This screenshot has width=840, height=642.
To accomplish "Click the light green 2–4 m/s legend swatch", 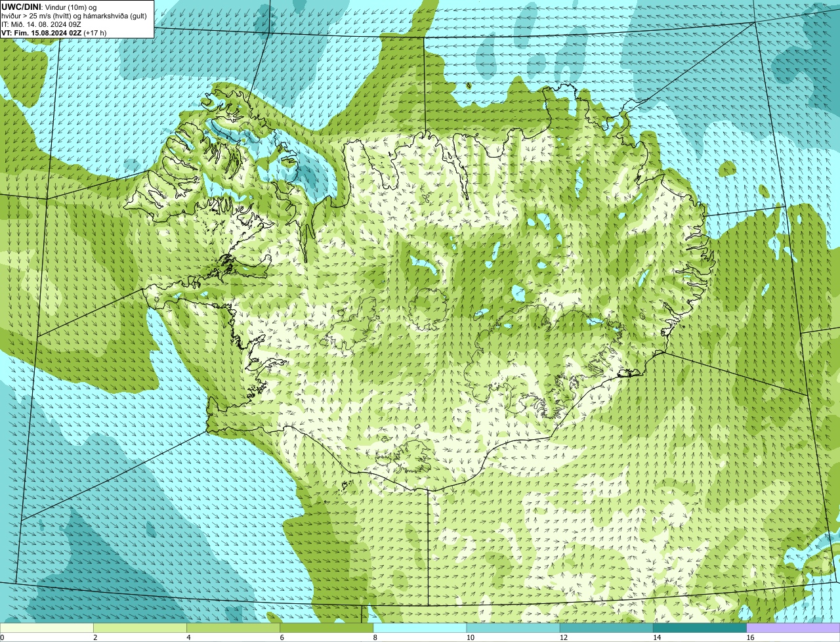I will (140, 628).
